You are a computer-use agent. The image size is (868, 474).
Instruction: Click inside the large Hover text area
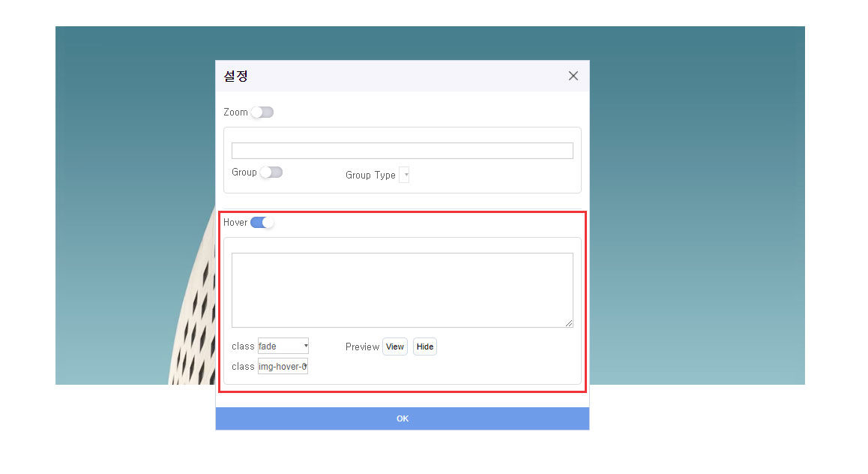(402, 289)
